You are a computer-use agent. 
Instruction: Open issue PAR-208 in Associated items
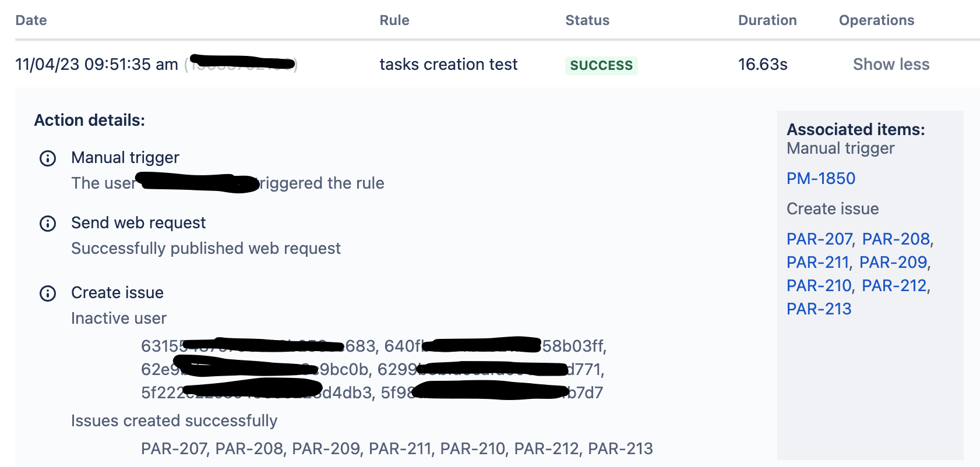tap(897, 239)
